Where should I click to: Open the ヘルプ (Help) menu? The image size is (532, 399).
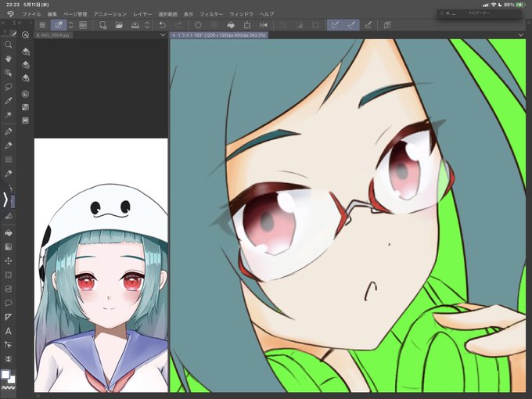tap(267, 14)
